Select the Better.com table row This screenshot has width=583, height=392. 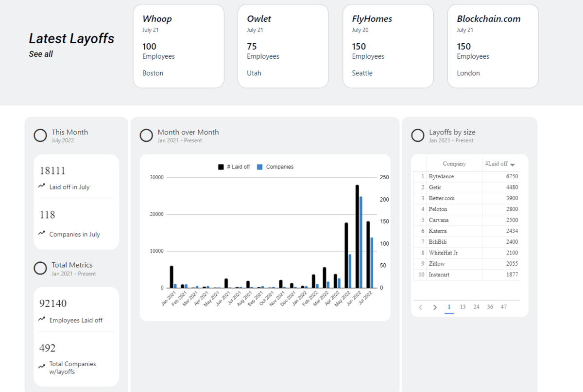466,198
